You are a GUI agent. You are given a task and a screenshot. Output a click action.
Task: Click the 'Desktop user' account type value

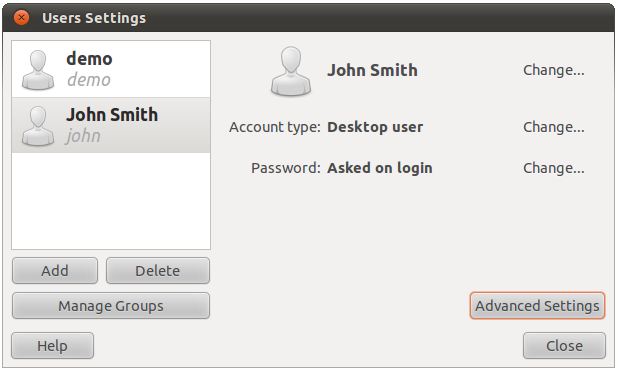(375, 127)
